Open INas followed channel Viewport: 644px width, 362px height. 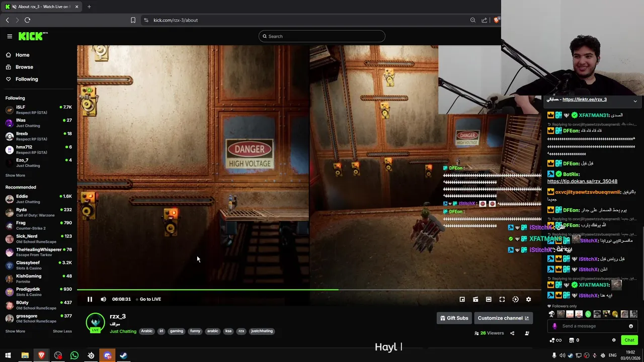38,123
